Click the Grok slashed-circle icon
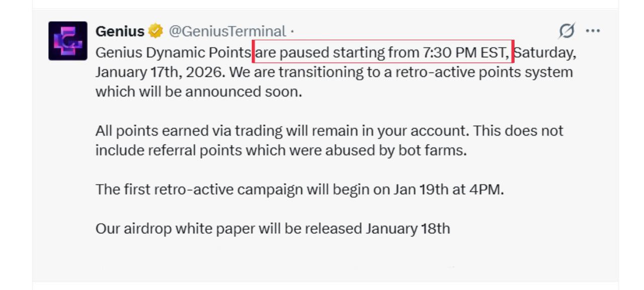Screen dimensions: 644x290 [x=567, y=31]
